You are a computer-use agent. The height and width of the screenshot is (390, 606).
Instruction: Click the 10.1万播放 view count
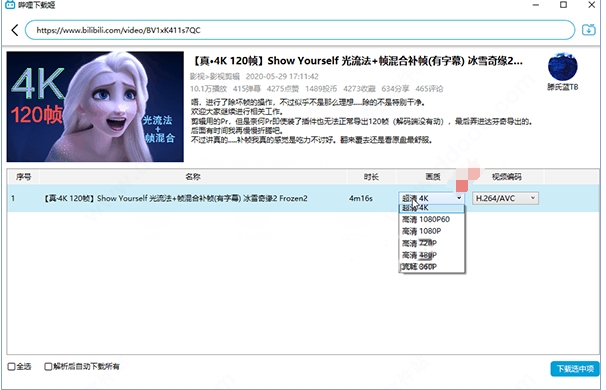click(x=208, y=89)
